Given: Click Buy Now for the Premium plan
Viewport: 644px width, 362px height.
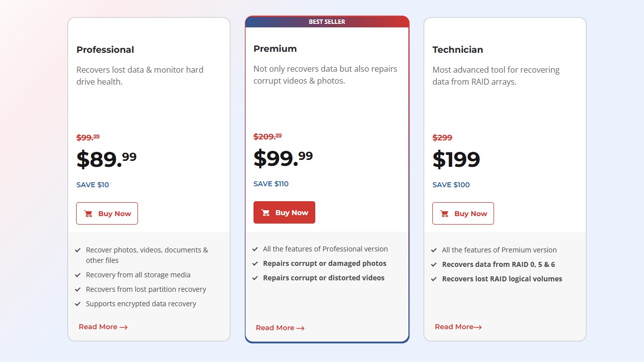Looking at the screenshot, I should point(284,212).
